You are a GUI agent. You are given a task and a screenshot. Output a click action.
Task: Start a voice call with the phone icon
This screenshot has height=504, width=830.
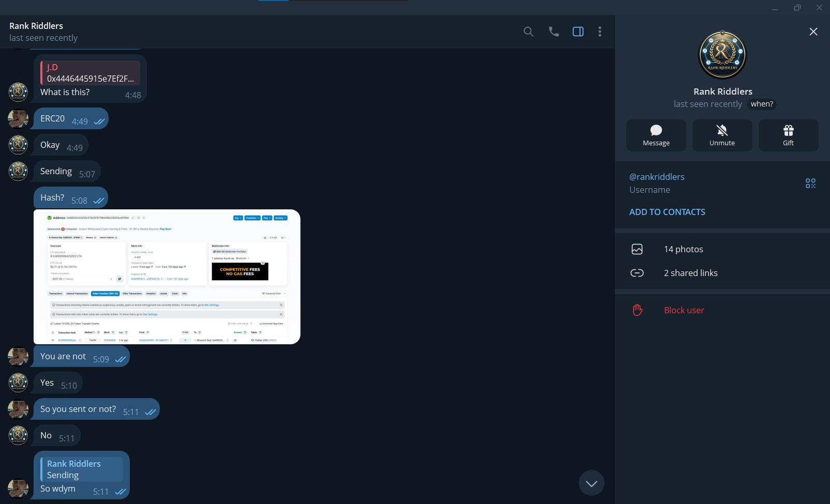[x=553, y=32]
